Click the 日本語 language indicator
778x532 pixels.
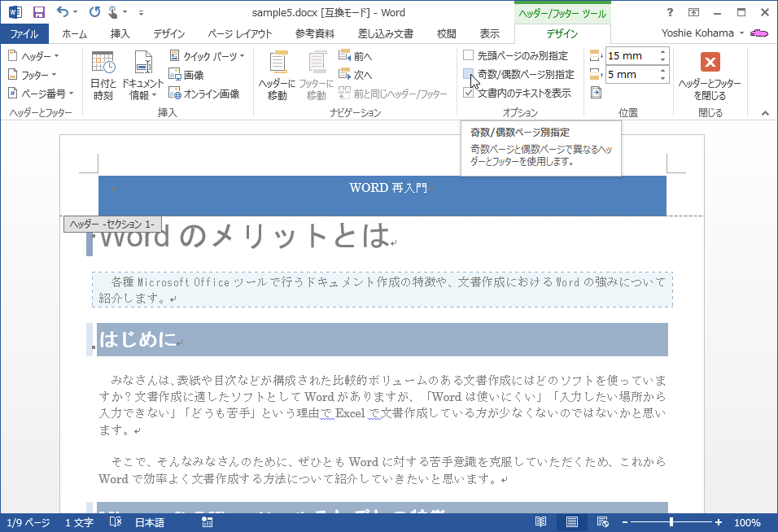[x=150, y=522]
